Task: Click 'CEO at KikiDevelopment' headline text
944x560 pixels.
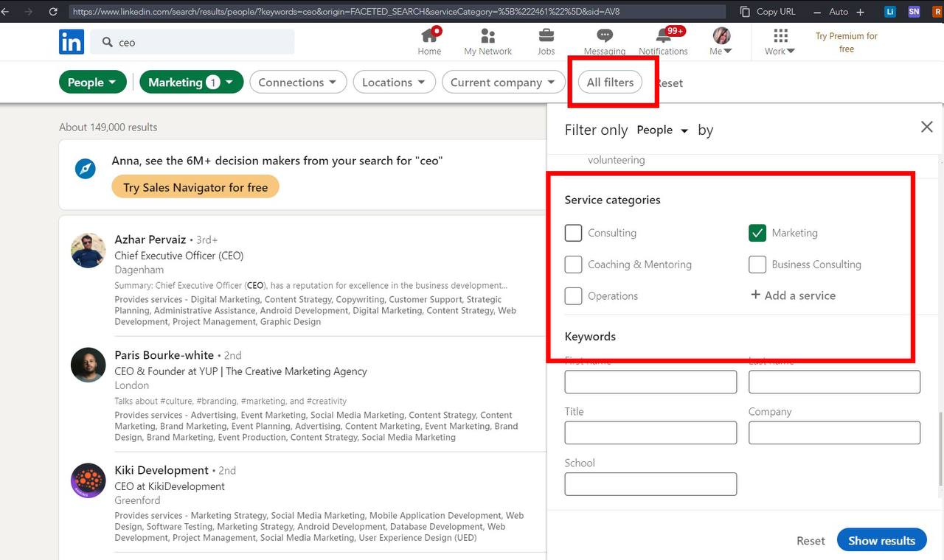Action: (170, 486)
